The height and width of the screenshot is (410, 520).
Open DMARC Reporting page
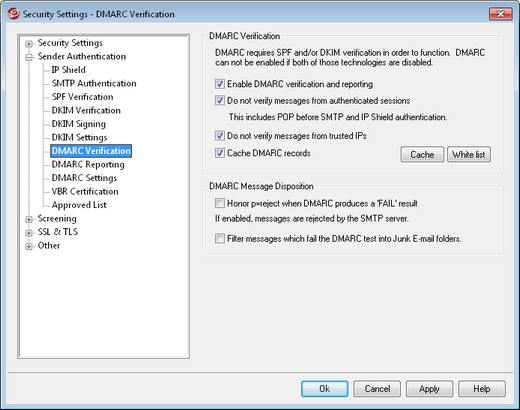(88, 164)
